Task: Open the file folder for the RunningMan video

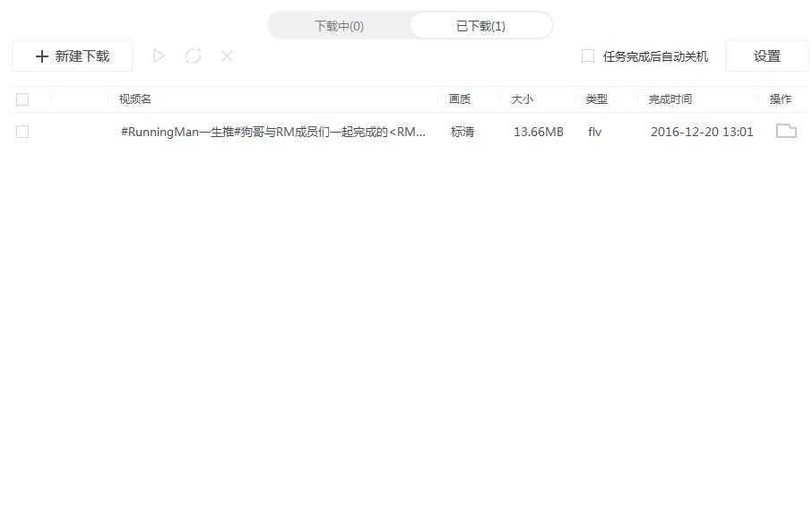Action: [x=786, y=132]
